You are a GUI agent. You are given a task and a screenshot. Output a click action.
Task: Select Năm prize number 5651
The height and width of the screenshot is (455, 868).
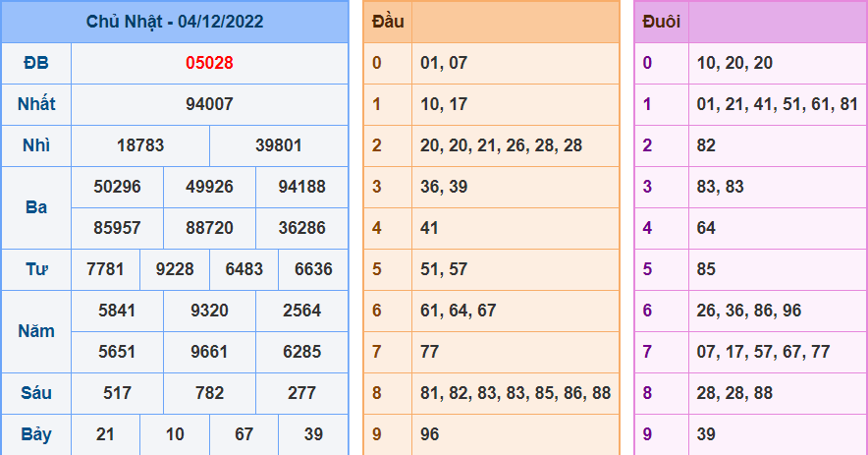pyautogui.click(x=117, y=352)
